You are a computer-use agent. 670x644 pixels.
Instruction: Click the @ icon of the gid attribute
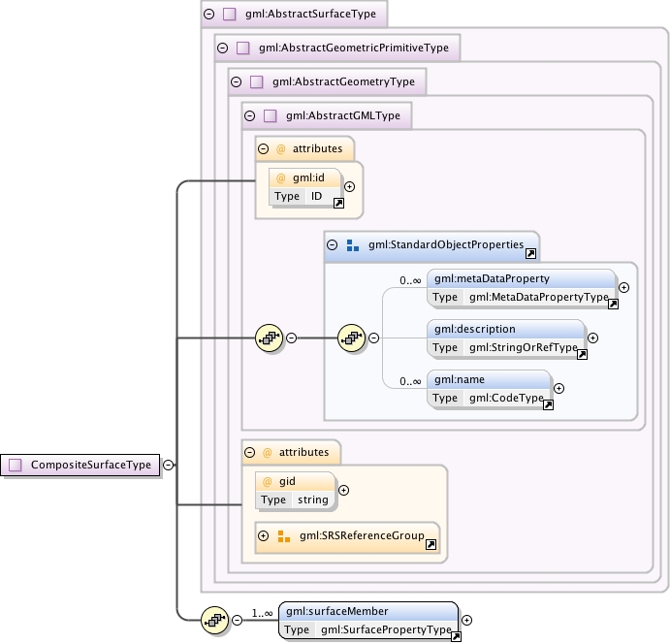(267, 482)
